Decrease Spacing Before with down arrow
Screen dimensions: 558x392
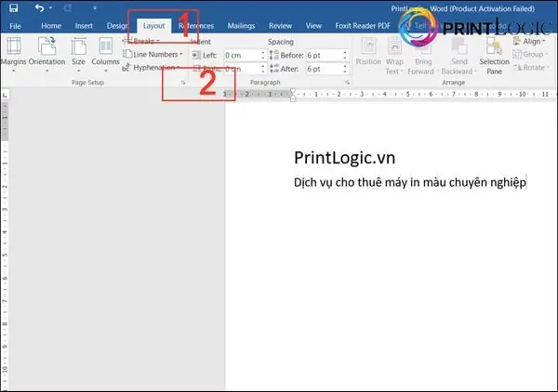345,59
